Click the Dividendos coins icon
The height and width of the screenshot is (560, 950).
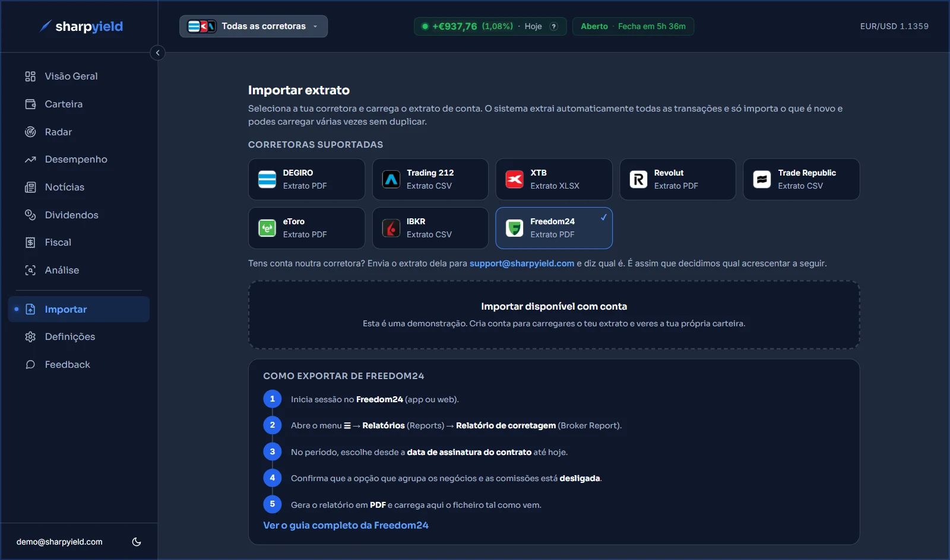coord(30,215)
